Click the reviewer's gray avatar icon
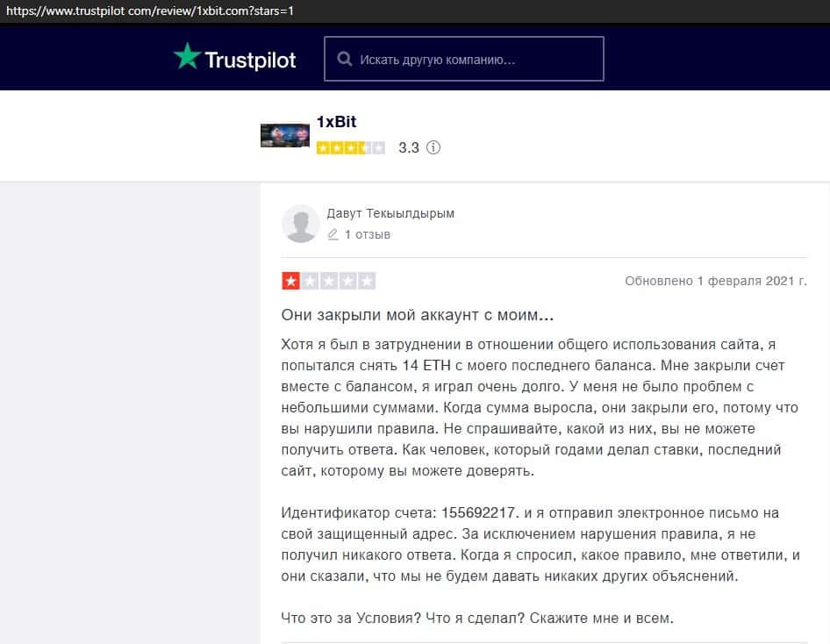830x644 pixels. (301, 224)
